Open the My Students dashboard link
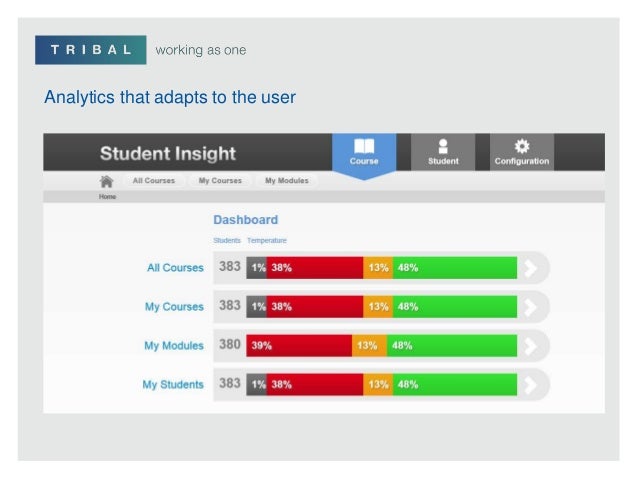 click(x=173, y=384)
